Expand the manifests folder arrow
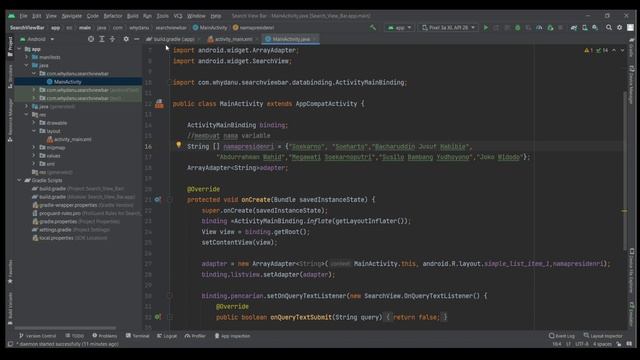Viewport: 640px width, 360px height. (x=27, y=57)
